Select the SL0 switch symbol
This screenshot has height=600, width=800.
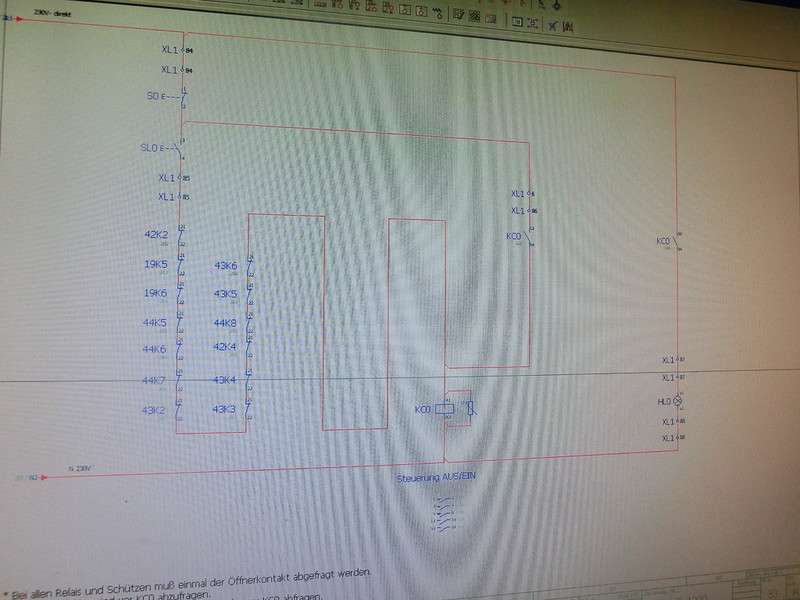click(x=180, y=149)
